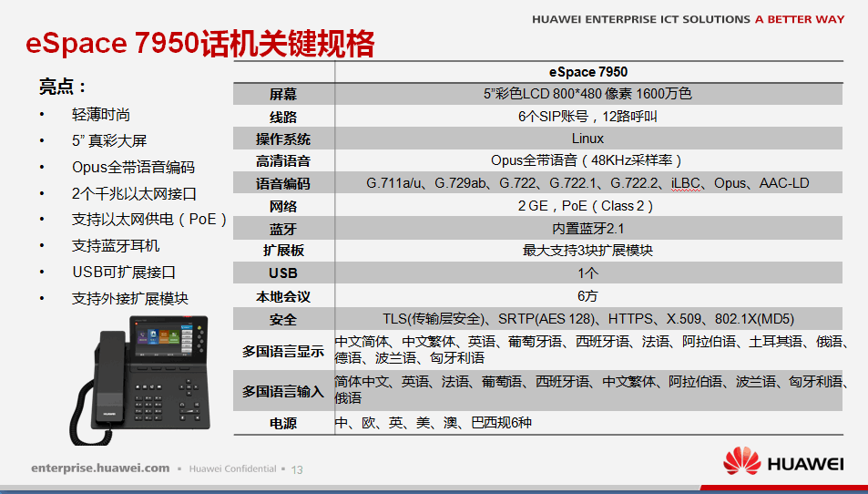
Task: Select the '操作系统' row label
Action: point(283,139)
